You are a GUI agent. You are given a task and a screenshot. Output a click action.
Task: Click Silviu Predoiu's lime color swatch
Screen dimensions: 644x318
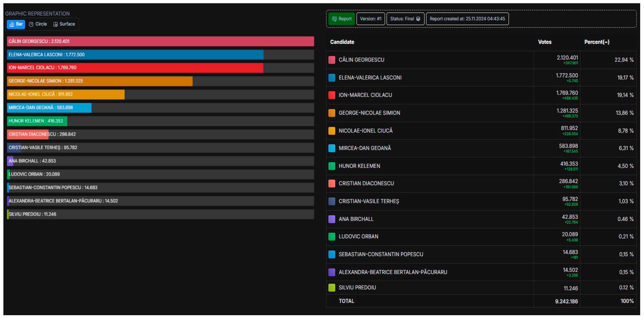coord(331,288)
